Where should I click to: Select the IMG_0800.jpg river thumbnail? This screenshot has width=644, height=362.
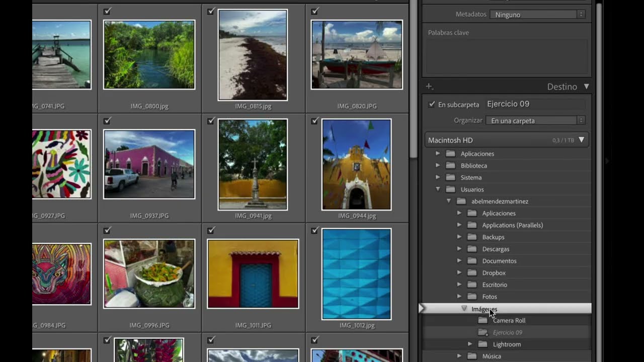click(149, 55)
